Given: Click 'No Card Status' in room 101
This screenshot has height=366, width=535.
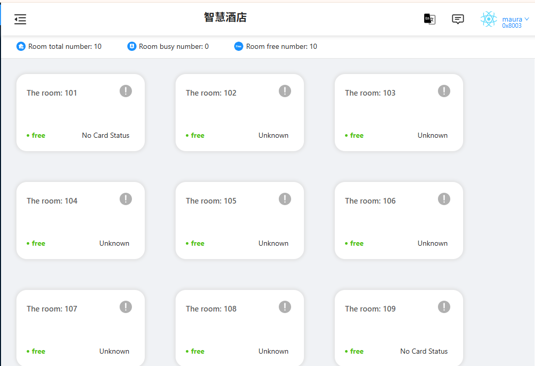Looking at the screenshot, I should coord(105,135).
